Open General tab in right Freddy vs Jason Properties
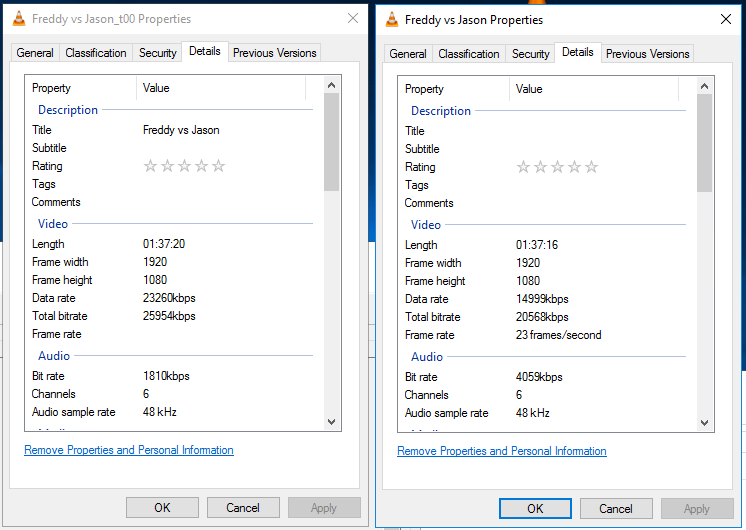 [408, 54]
